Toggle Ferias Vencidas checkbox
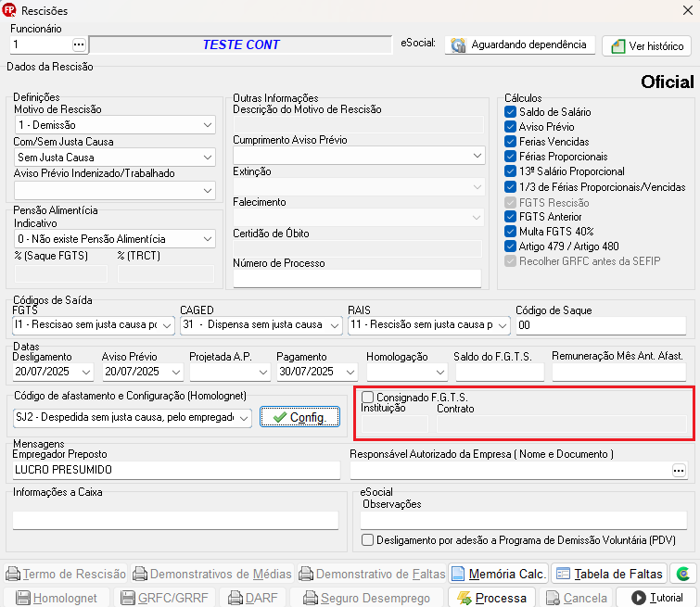Image resolution: width=700 pixels, height=607 pixels. pos(510,142)
